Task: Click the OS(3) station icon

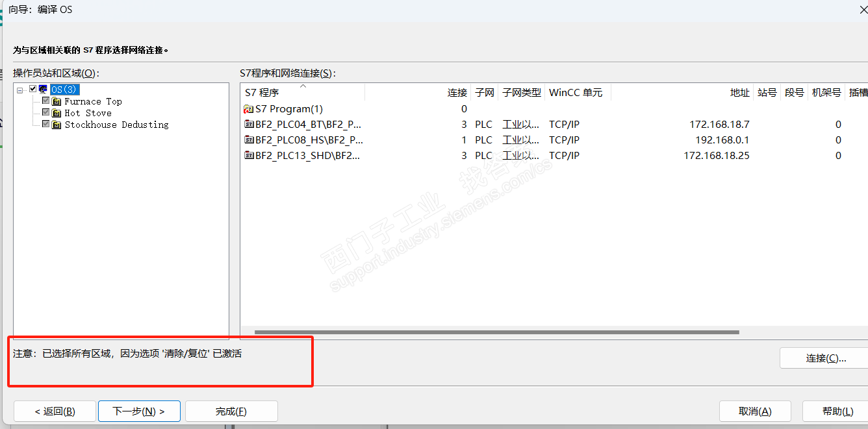Action: (x=43, y=89)
